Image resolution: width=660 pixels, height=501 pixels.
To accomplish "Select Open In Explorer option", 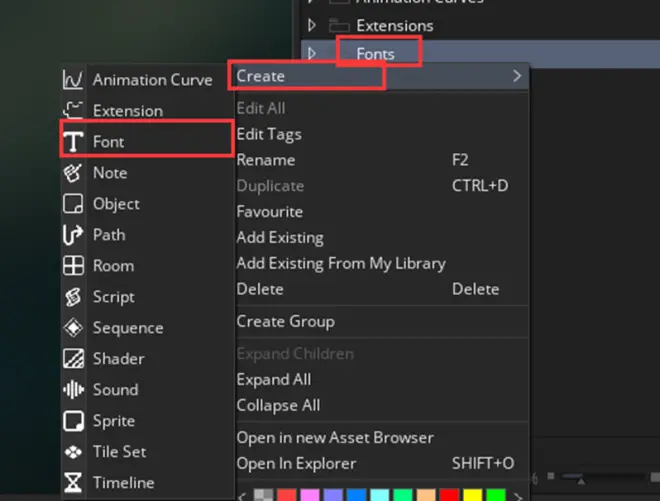I will pos(296,464).
